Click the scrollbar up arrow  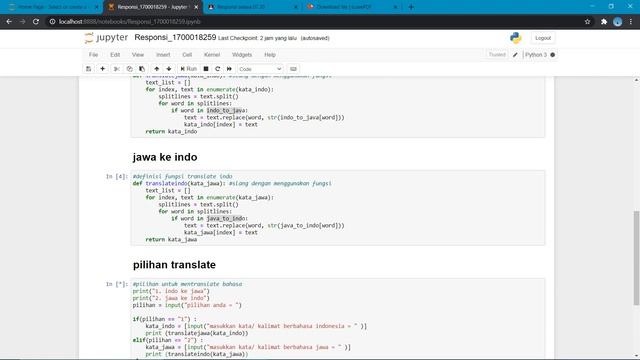tap(636, 80)
